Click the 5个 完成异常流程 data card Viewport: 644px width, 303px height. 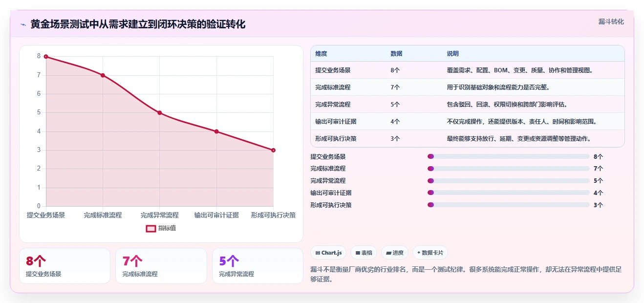tap(258, 266)
